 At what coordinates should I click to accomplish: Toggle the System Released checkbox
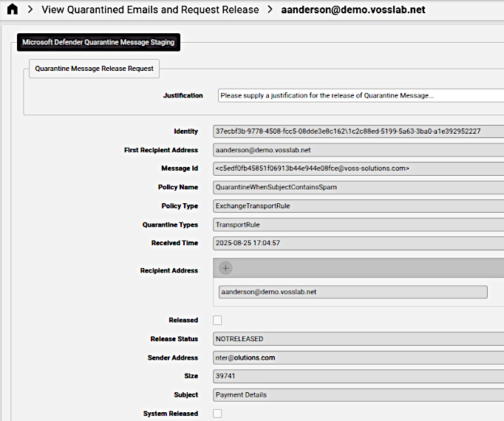click(x=217, y=414)
